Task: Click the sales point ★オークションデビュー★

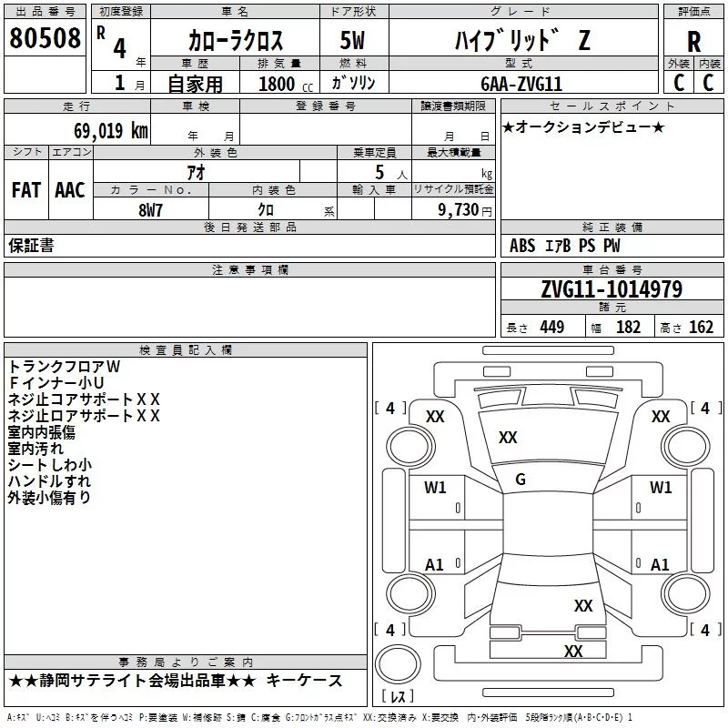Action: [583, 126]
